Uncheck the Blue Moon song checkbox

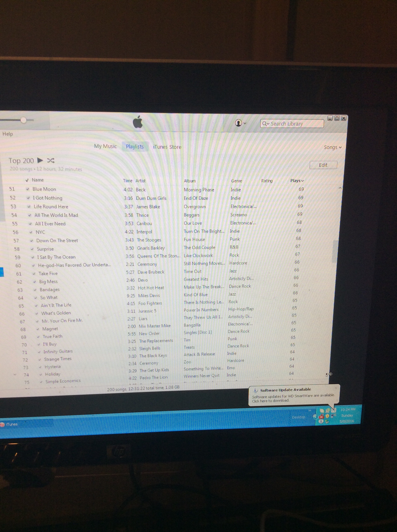tap(28, 189)
